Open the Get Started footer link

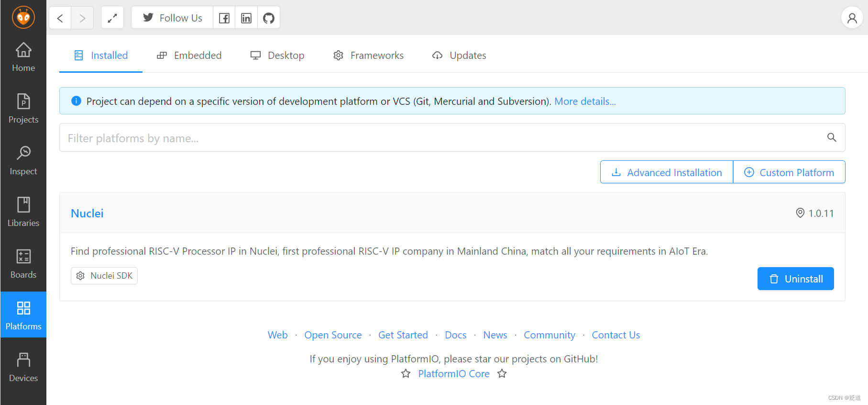(x=403, y=335)
